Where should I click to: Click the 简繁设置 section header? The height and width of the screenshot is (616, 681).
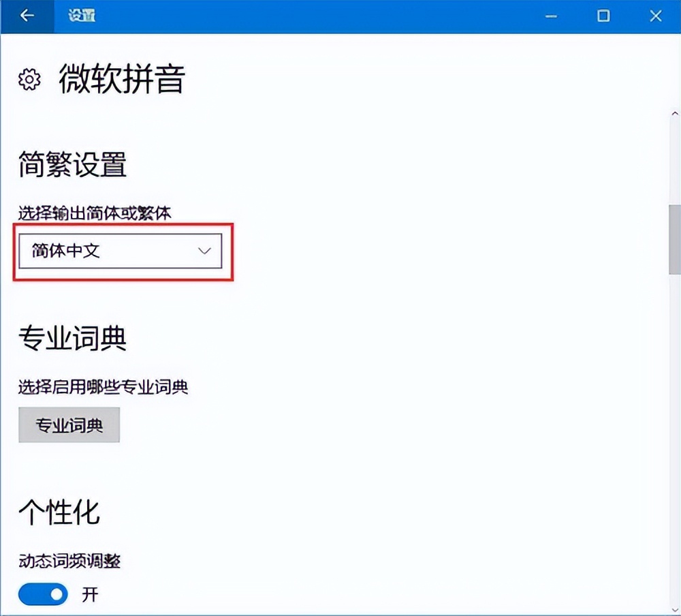[x=70, y=164]
